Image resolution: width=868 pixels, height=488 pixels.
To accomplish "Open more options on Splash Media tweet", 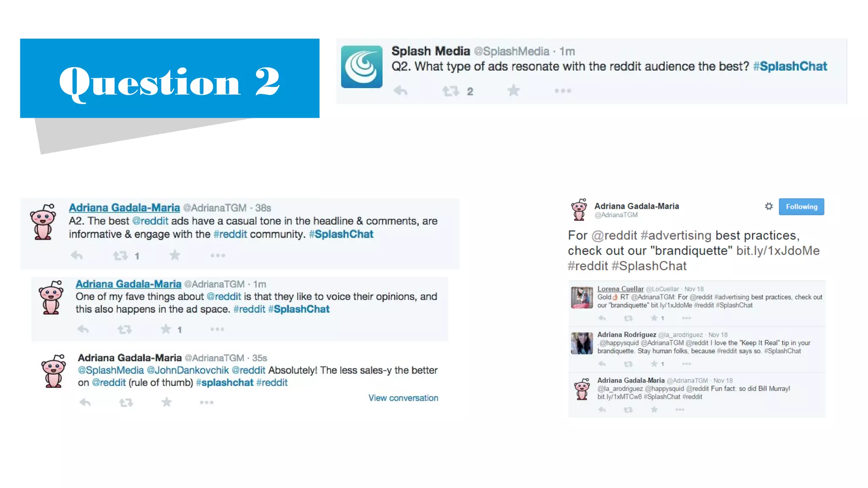I will pos(563,91).
